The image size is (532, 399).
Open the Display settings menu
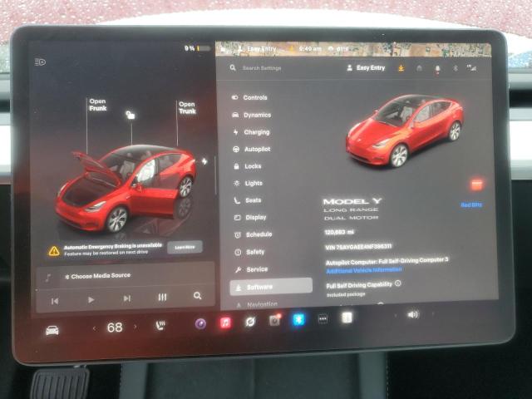[250, 217]
